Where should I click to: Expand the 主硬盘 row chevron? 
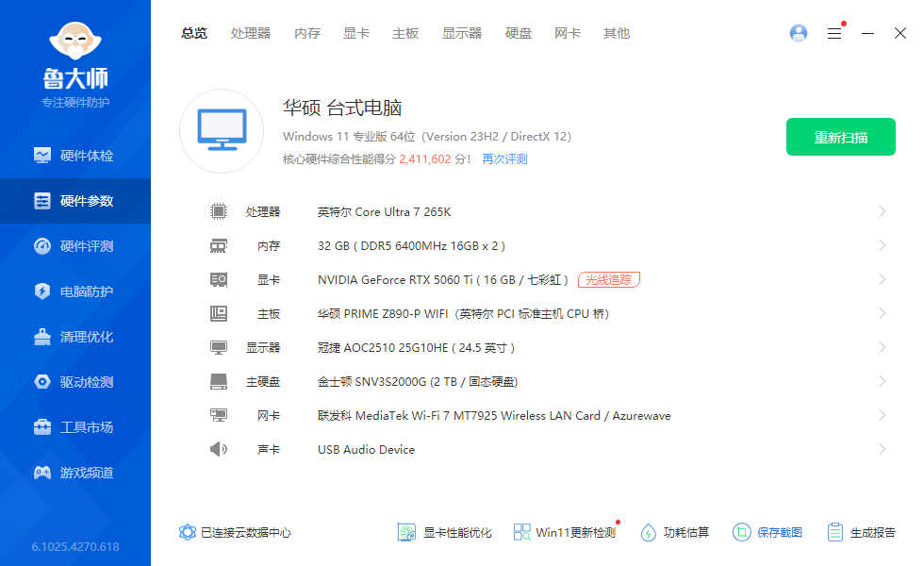pos(883,381)
